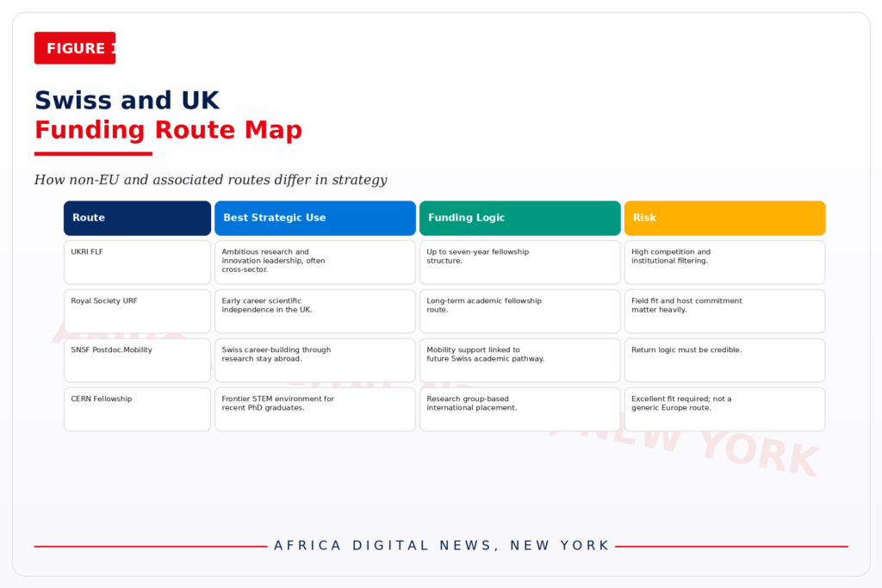Select the UKRI FLF route cell
Viewport: 882px width, 588px height.
(137, 263)
